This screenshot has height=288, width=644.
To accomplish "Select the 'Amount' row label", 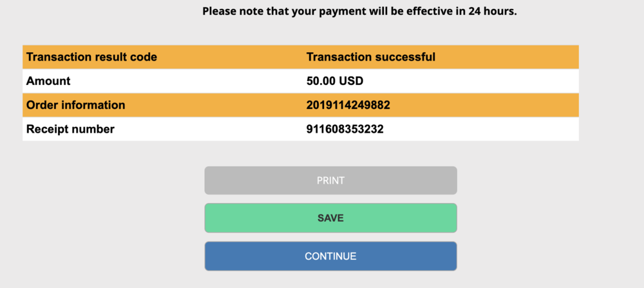I will click(48, 81).
